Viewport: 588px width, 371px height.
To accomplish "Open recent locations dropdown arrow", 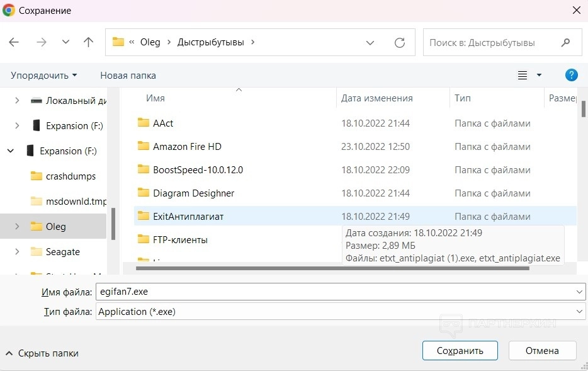I will tap(65, 42).
